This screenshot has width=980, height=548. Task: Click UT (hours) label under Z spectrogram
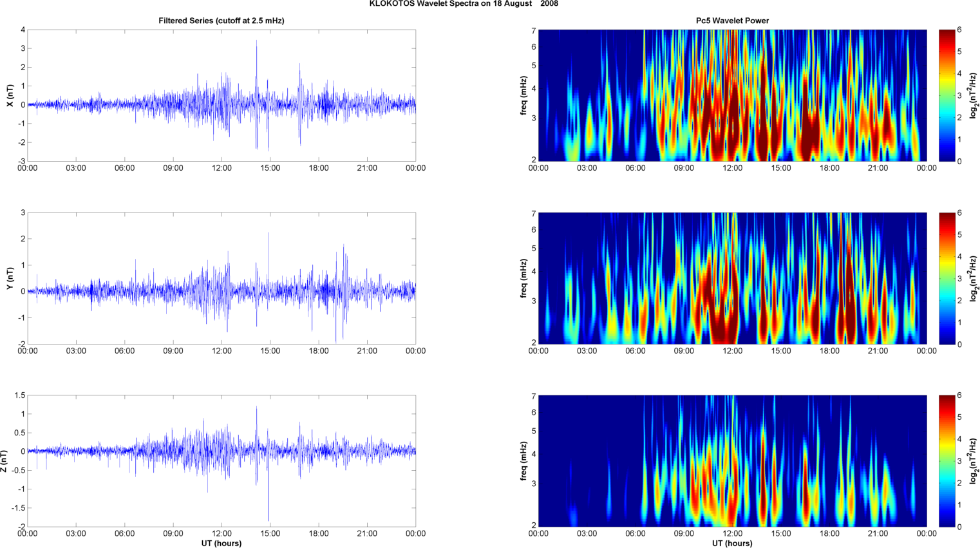click(732, 543)
